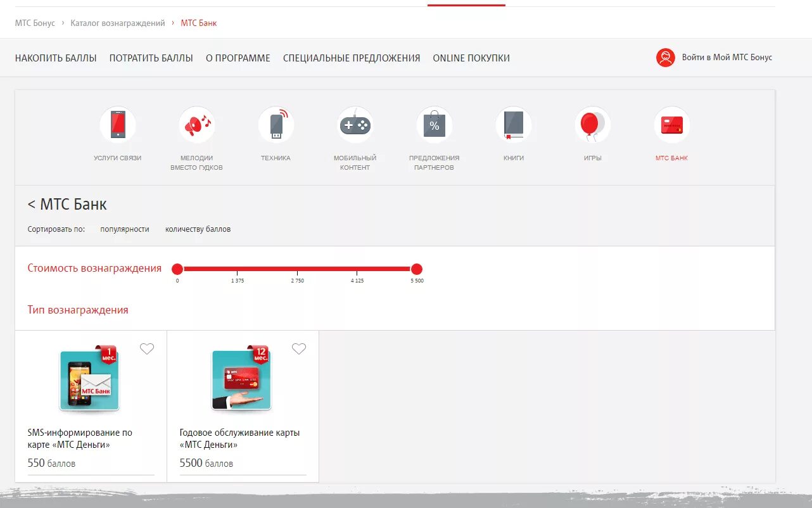Expand the Стоимость вознаграждения section
The width and height of the screenshot is (812, 508).
click(x=94, y=268)
